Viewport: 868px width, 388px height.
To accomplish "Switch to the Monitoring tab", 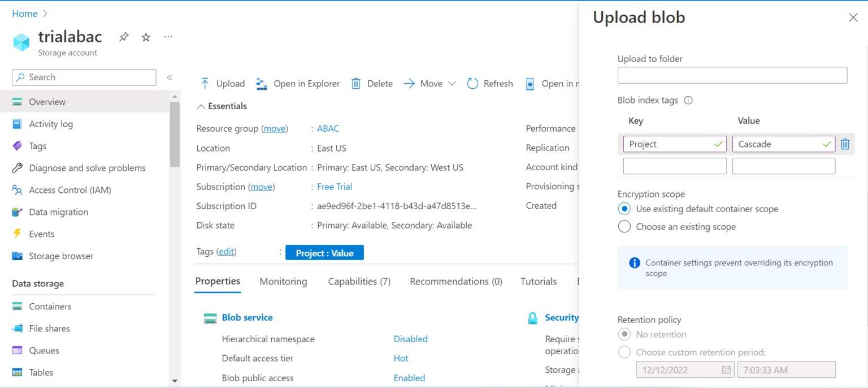I will [x=283, y=281].
